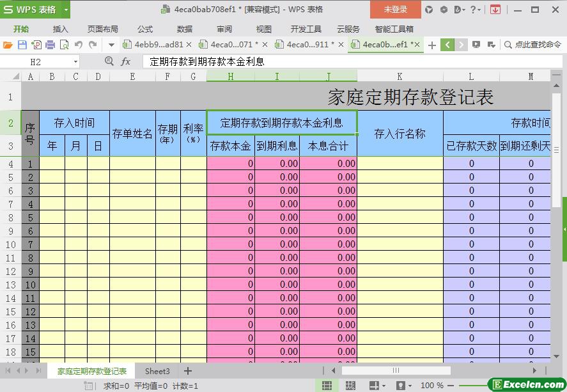Switch to normal view in status bar
Viewport: 567px width, 392px height.
point(327,386)
